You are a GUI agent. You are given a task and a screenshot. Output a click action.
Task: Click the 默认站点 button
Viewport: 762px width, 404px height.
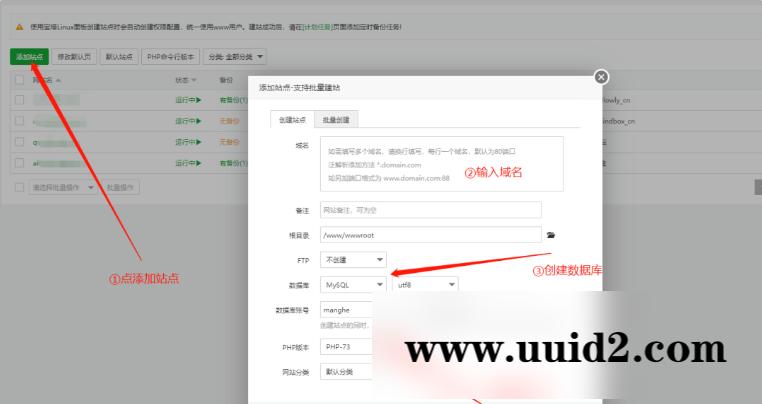coord(119,56)
